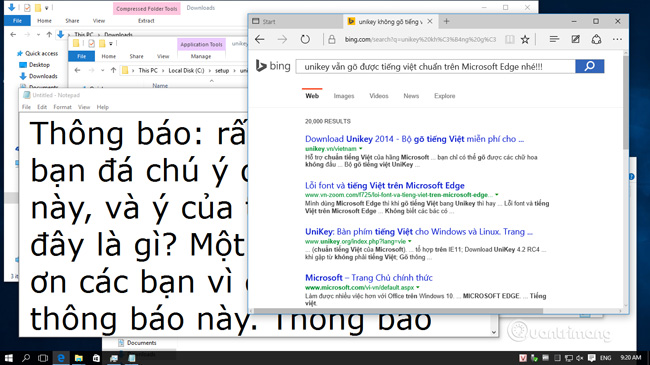Open the UniKey Bàn phím tiếng Việt result

(419, 231)
